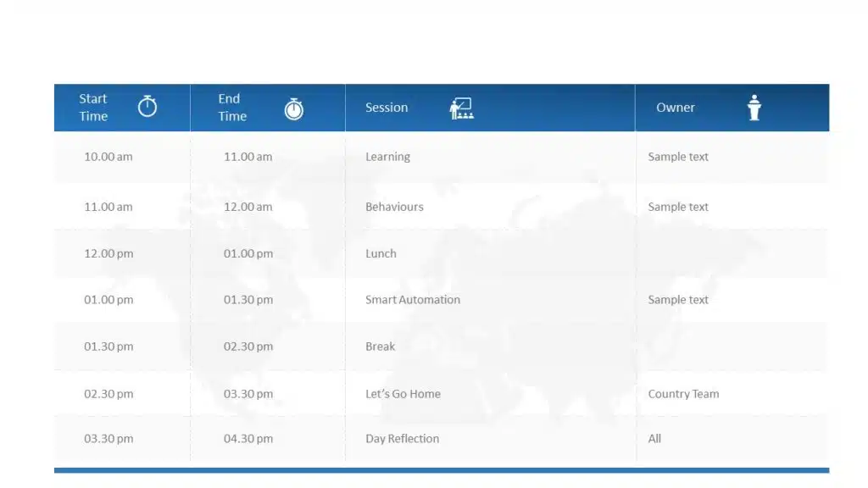Click the stopwatch icon beside Start Time

tap(147, 107)
